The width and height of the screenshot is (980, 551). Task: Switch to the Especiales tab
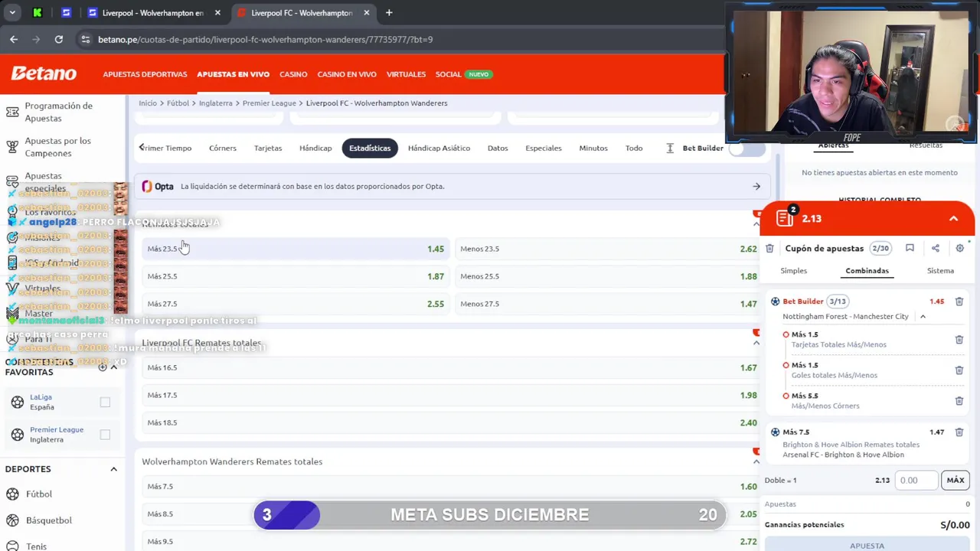click(x=544, y=148)
